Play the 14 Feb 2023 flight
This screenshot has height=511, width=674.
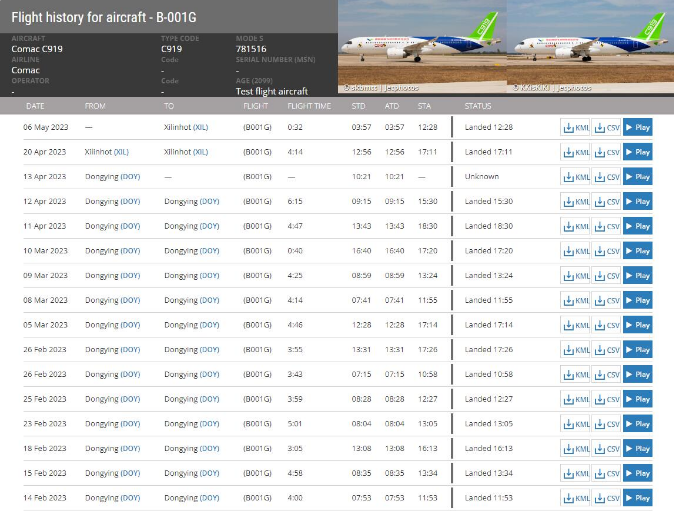click(637, 497)
